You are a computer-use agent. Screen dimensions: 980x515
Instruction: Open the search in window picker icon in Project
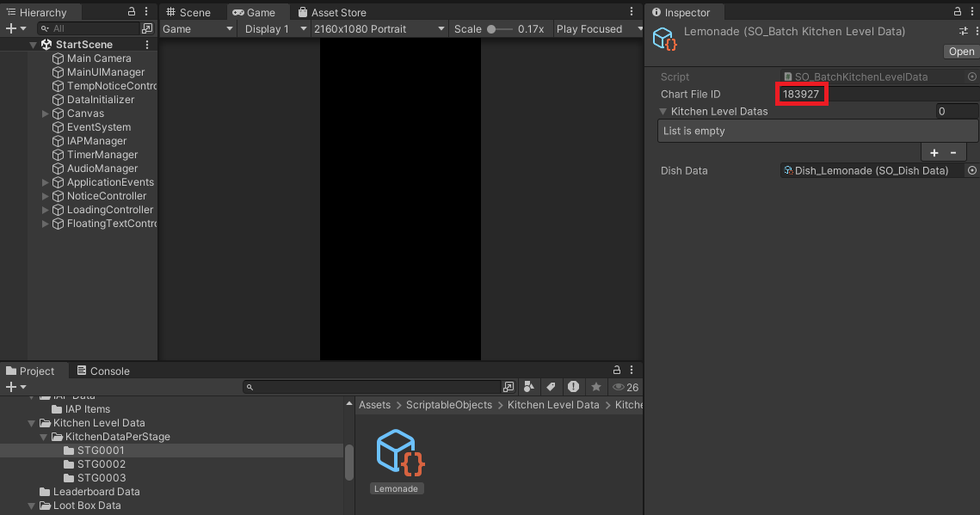point(508,388)
